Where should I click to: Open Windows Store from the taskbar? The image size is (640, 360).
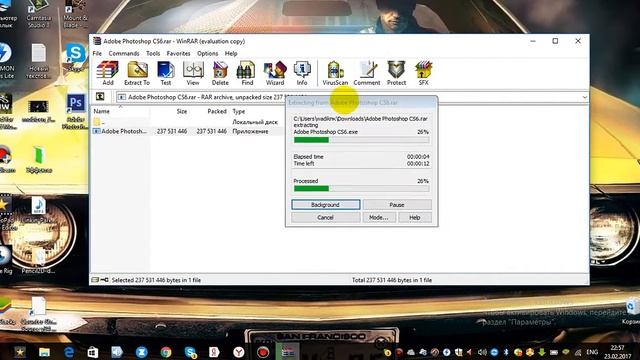[x=93, y=352]
